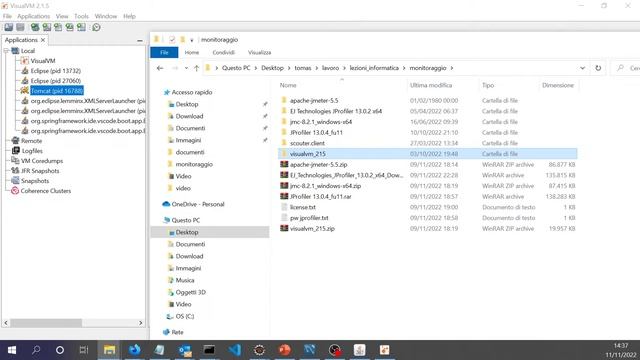
Task: Open monitoraggio under quick access
Action: coord(194,164)
